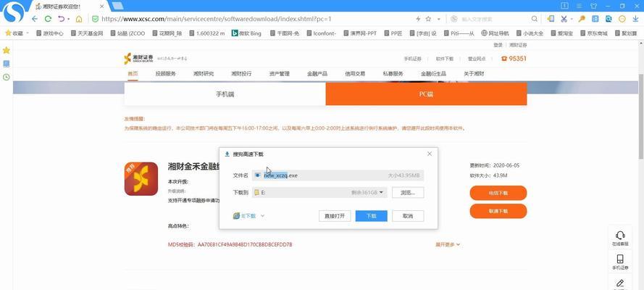This screenshot has width=644, height=290.
Task: Open the browser home page icon
Action: [x=79, y=19]
